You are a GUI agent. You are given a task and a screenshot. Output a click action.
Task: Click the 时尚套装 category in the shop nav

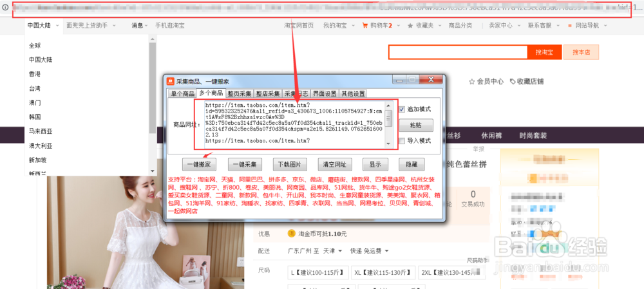click(533, 136)
